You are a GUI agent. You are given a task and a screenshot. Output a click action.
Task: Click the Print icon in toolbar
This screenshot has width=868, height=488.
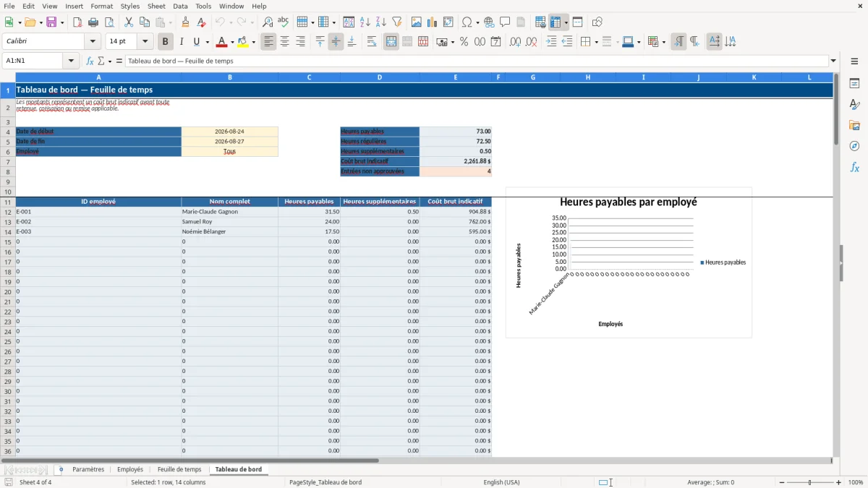(x=93, y=22)
